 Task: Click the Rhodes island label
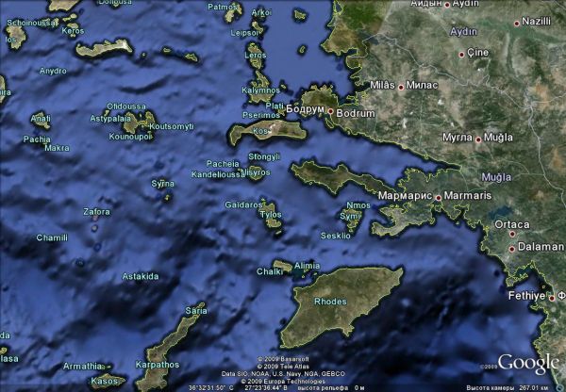click(x=329, y=302)
